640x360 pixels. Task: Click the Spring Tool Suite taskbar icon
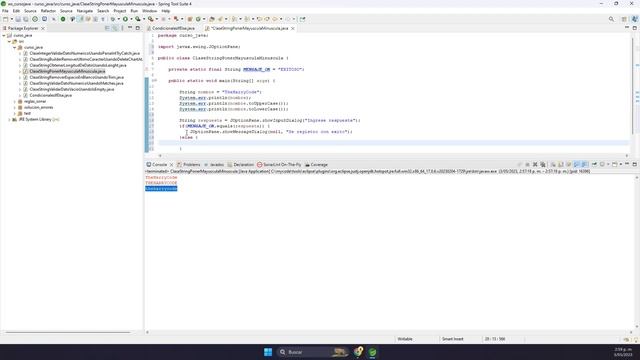point(372,352)
